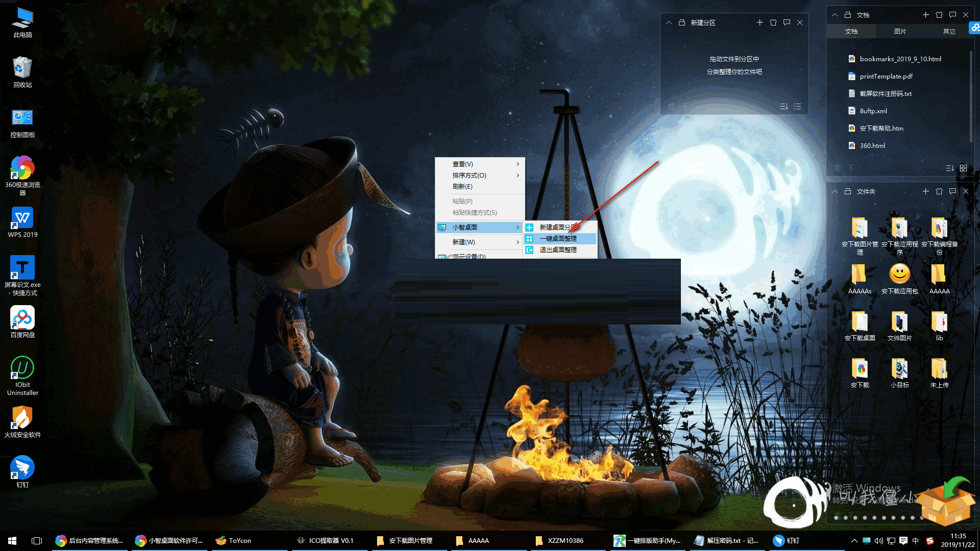Screen dimensions: 980x551
Task: Toggle list view icon in 新建分区 panel
Action: (797, 106)
